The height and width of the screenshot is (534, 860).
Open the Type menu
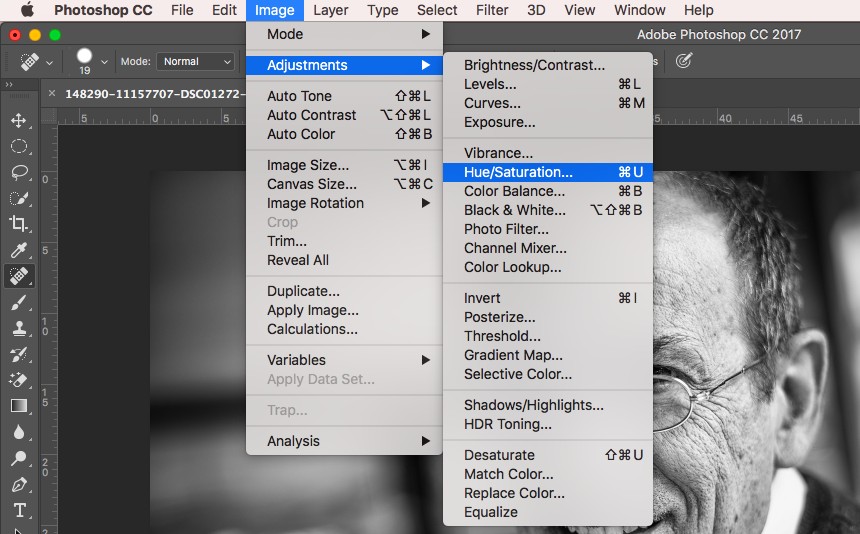click(x=383, y=10)
